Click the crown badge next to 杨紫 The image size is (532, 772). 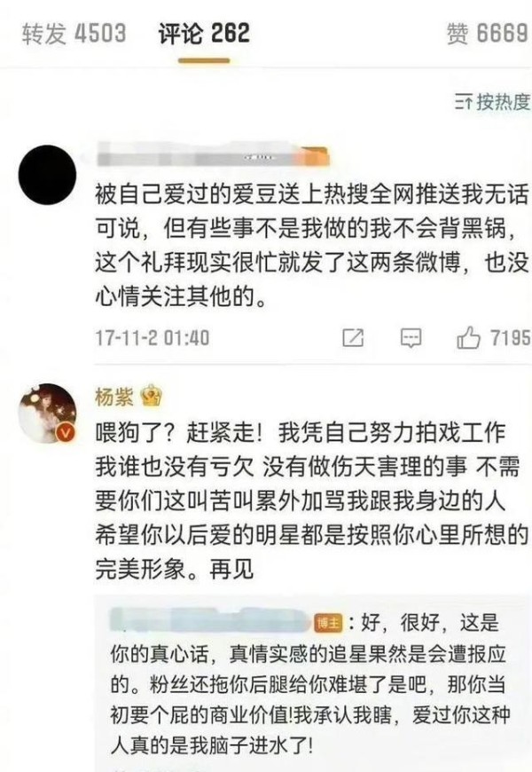(x=151, y=397)
